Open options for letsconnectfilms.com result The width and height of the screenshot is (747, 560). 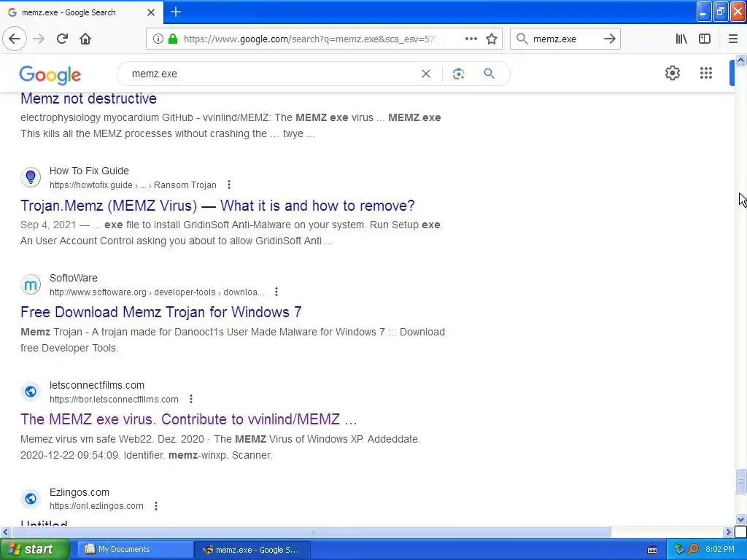pos(191,399)
